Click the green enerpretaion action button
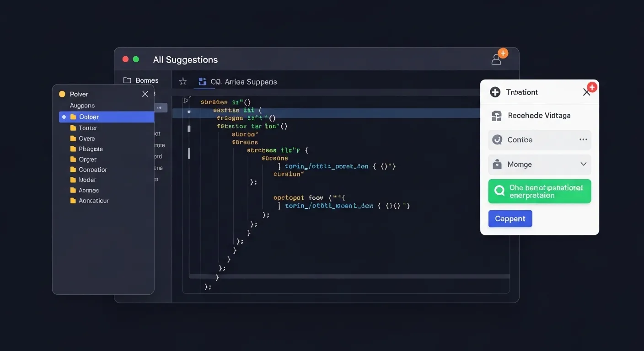The image size is (644, 351). tap(540, 191)
